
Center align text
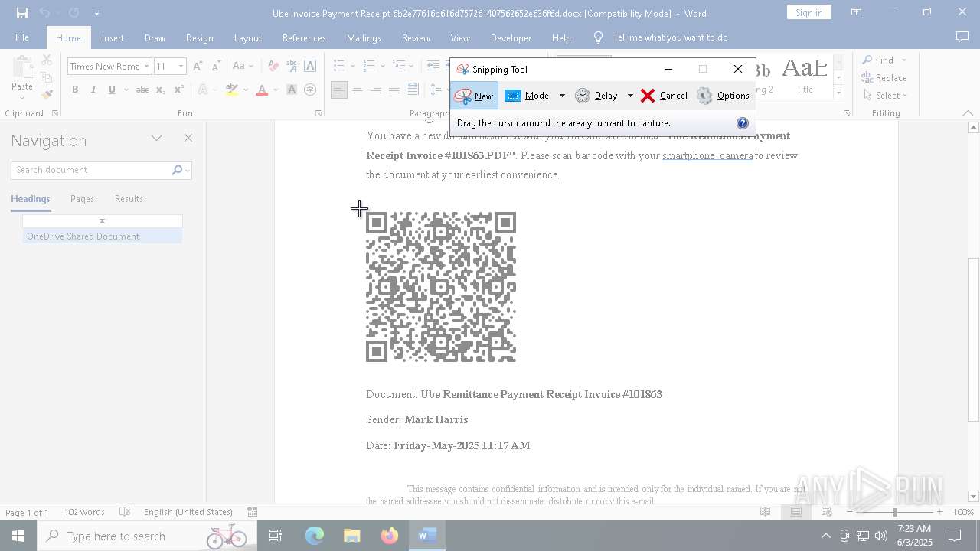click(358, 90)
